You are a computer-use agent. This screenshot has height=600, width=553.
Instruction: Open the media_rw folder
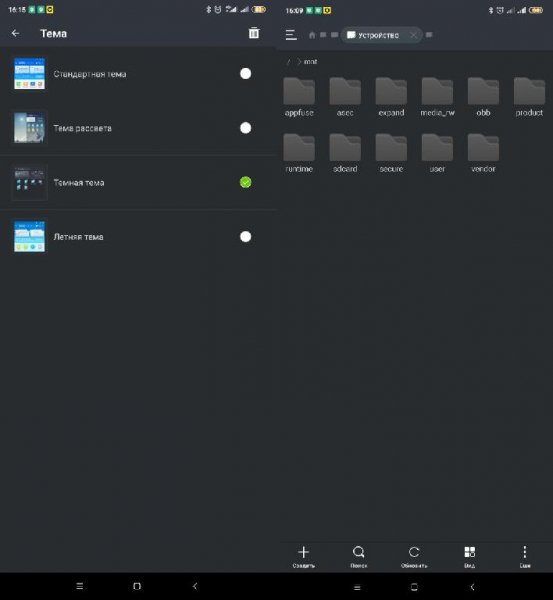[437, 97]
